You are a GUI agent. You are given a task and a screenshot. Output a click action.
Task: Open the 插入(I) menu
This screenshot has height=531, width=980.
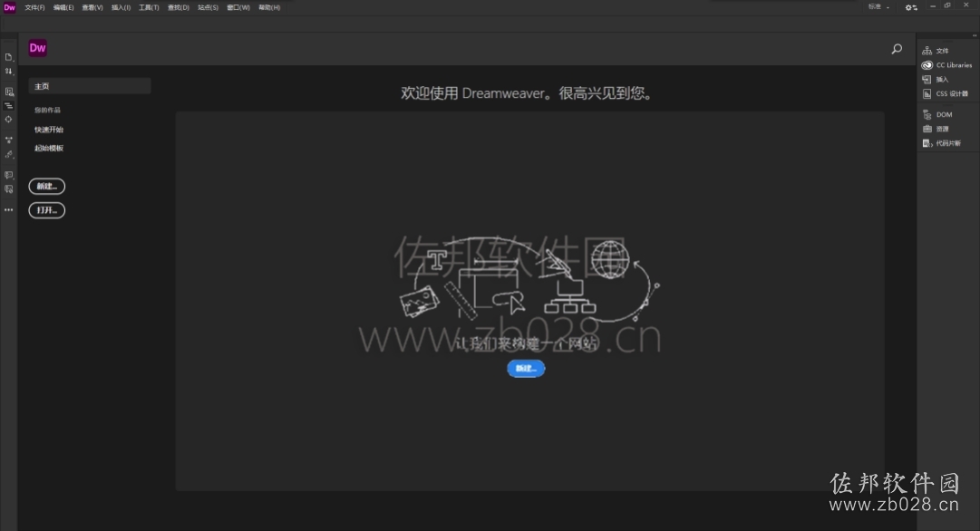coord(121,7)
